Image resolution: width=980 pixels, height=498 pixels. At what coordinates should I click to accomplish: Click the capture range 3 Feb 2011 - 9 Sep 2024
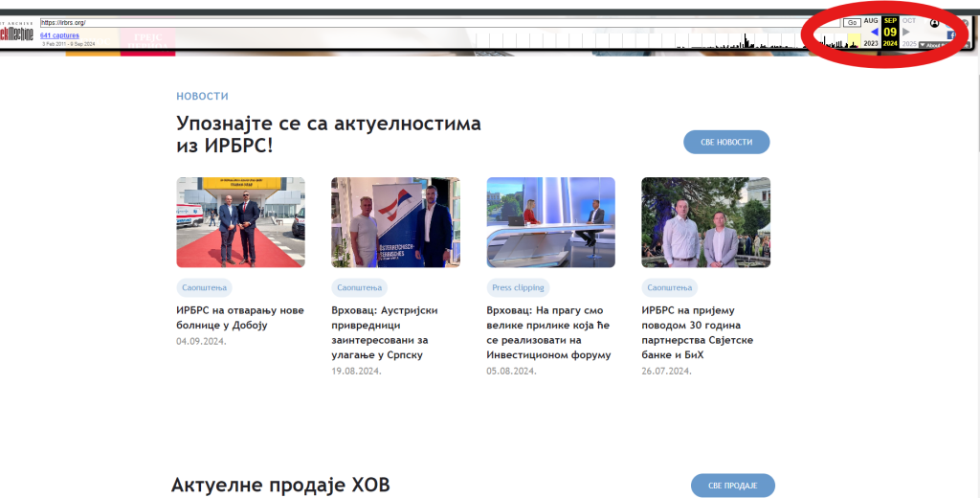(x=69, y=44)
